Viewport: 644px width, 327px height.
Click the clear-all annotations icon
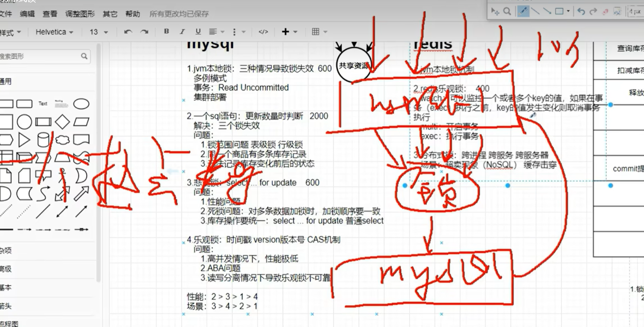click(x=618, y=11)
